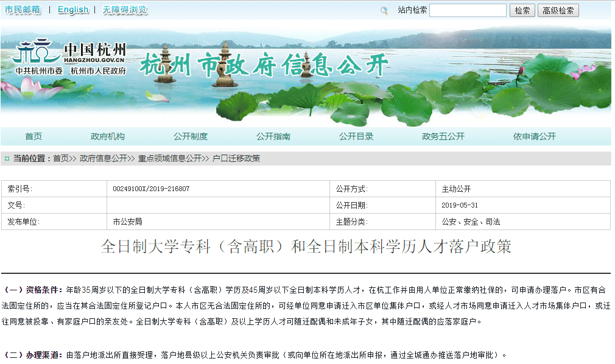615x364 pixels.
Task: Click the 杭州市政府信息公开 banner title
Action: pos(264,65)
